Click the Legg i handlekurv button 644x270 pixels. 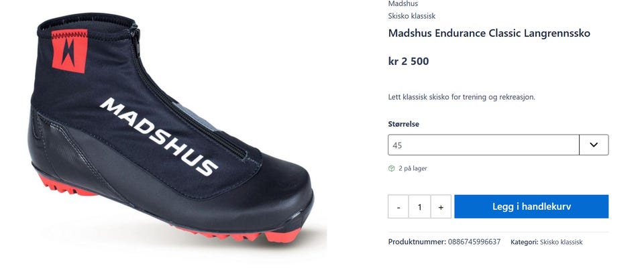[x=531, y=206]
